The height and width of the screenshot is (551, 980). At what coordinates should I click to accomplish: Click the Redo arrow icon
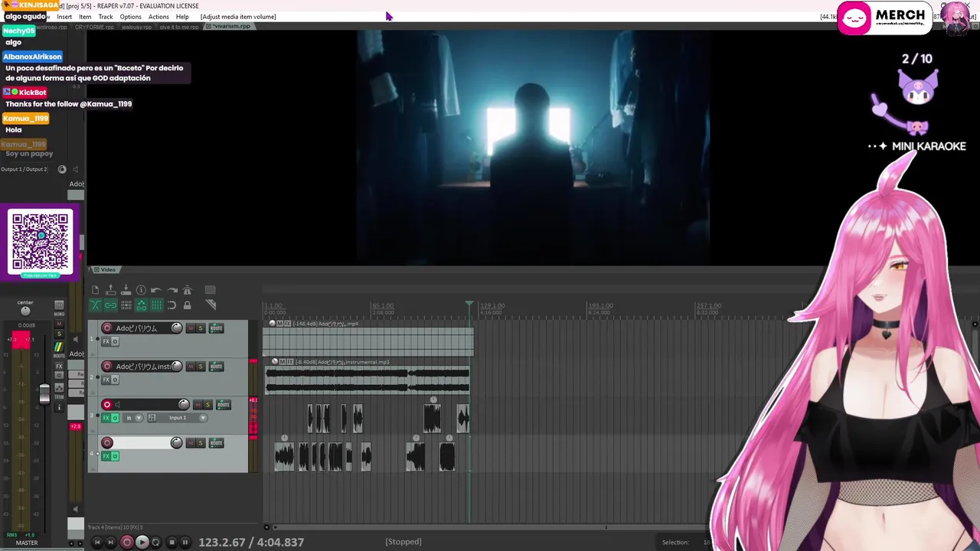tap(171, 290)
